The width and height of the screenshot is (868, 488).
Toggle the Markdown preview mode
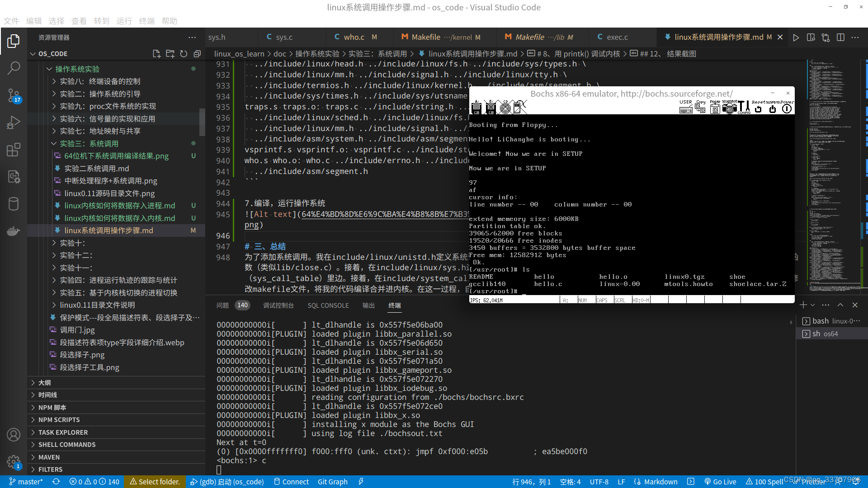point(811,37)
